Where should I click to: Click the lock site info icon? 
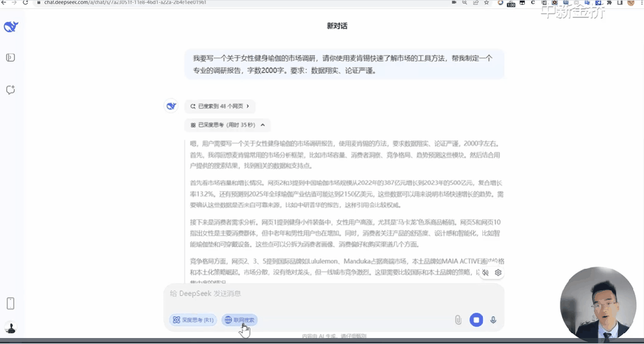pyautogui.click(x=39, y=2)
